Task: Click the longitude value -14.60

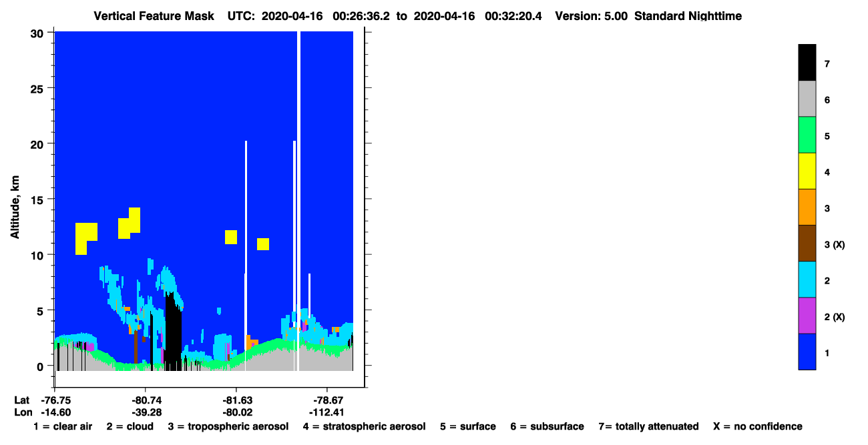Action: (x=55, y=412)
